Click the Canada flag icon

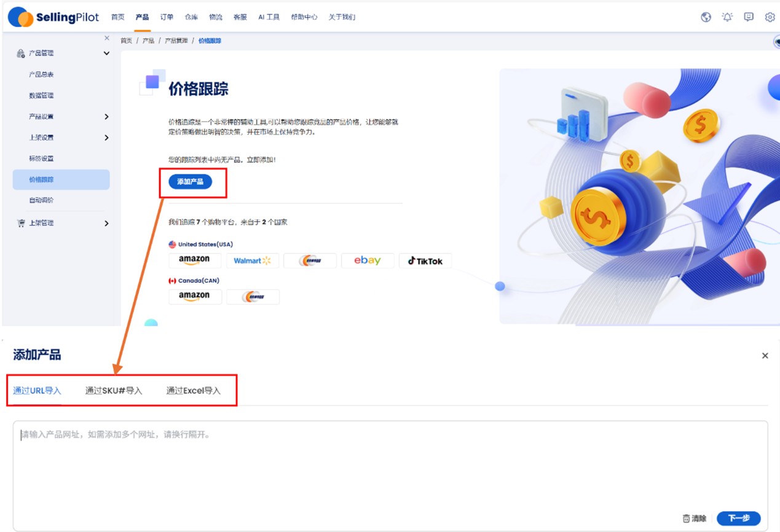[172, 281]
